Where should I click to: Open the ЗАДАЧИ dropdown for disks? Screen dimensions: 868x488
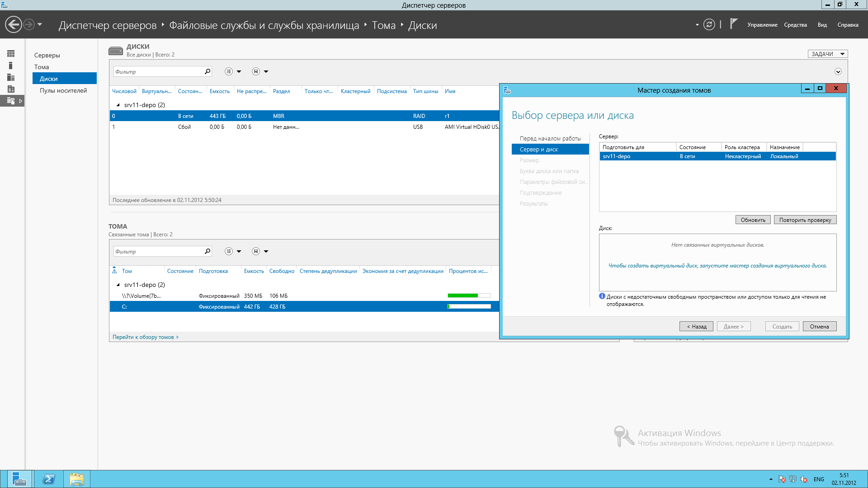coord(828,54)
